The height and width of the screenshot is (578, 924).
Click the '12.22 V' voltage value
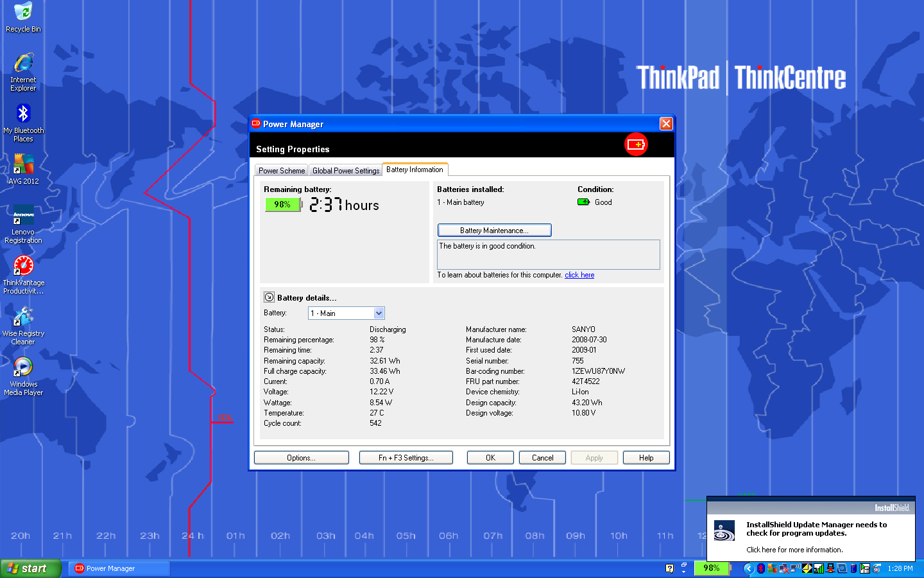click(381, 392)
